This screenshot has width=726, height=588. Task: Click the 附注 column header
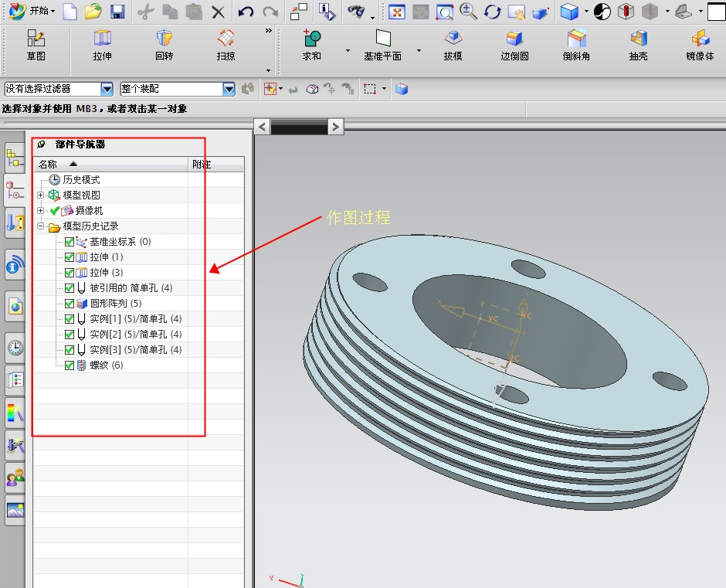(x=216, y=164)
